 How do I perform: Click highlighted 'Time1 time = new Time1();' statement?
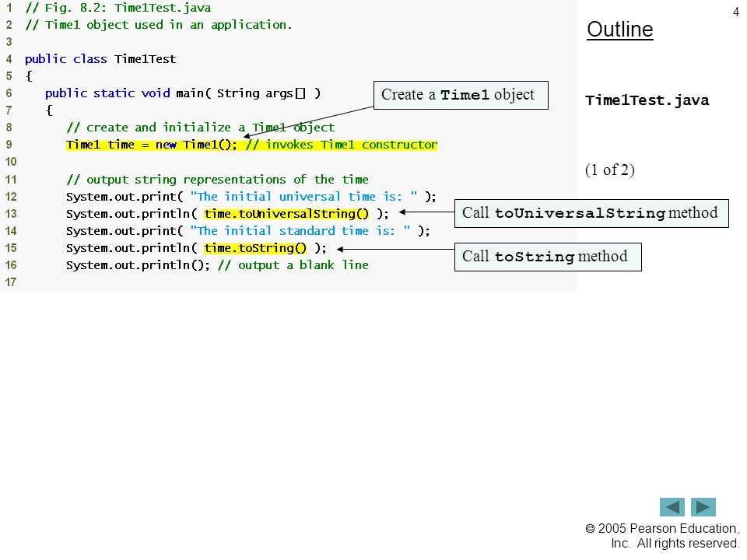(152, 145)
